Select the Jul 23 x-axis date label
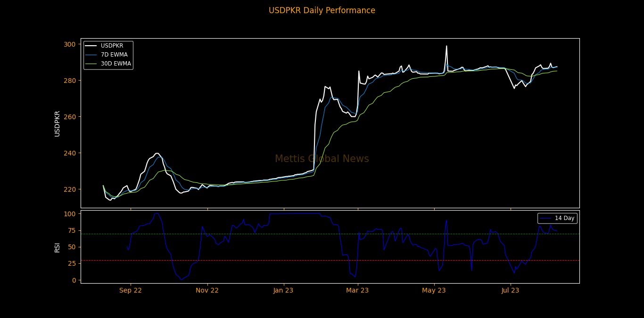 click(510, 291)
